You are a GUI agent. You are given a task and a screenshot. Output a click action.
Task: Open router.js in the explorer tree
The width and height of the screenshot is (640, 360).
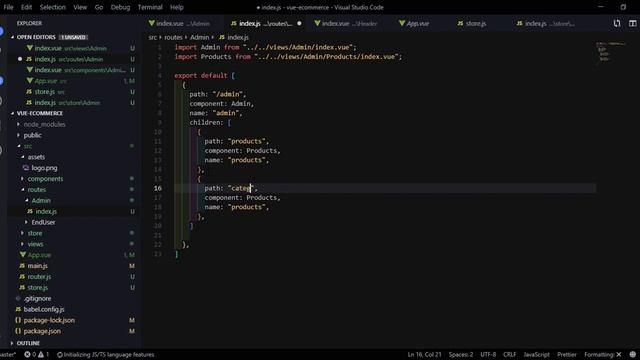39,277
